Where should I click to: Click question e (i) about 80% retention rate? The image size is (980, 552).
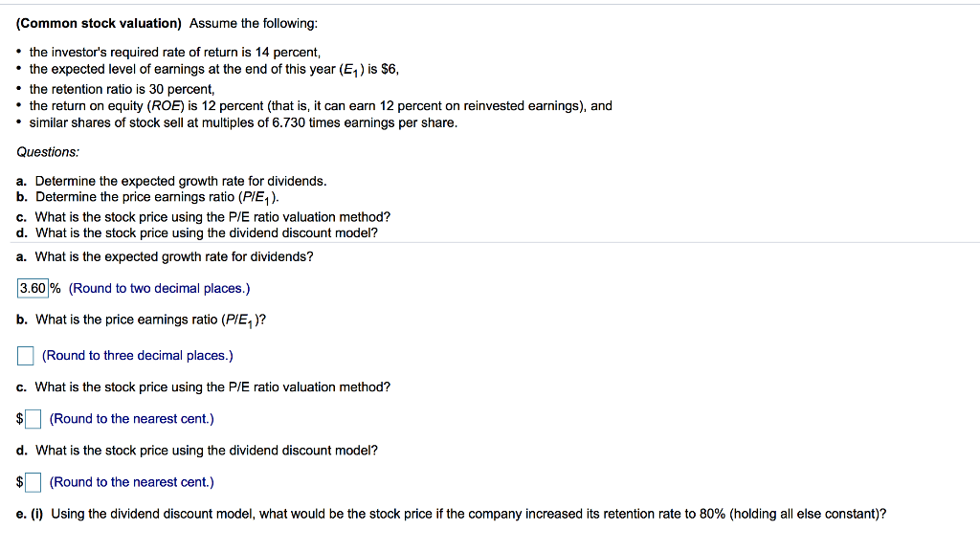click(452, 514)
